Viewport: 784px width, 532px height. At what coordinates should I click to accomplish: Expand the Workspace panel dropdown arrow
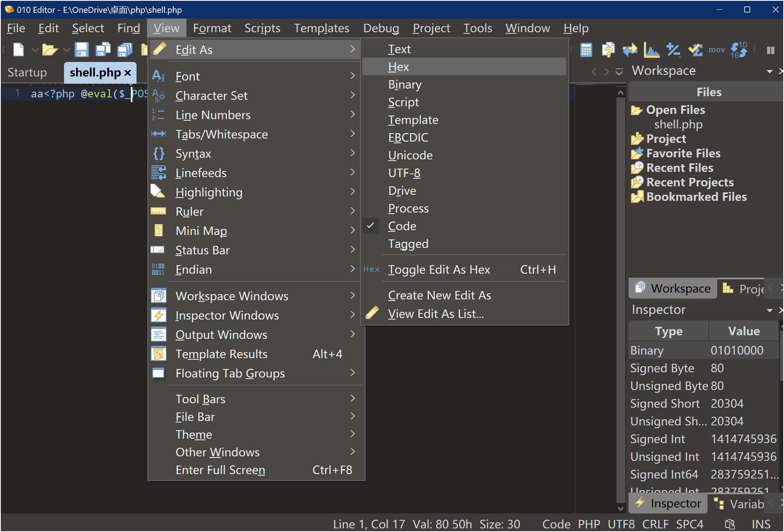coord(769,71)
